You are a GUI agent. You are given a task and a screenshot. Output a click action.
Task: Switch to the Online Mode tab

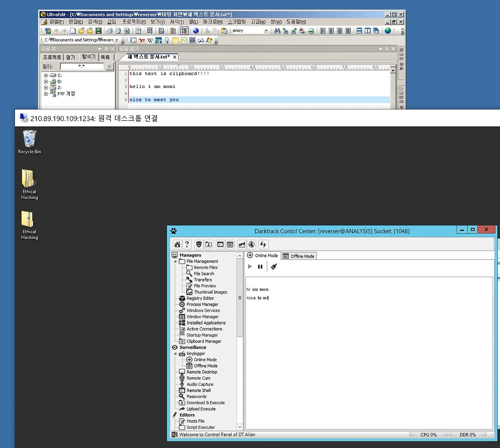pos(262,256)
